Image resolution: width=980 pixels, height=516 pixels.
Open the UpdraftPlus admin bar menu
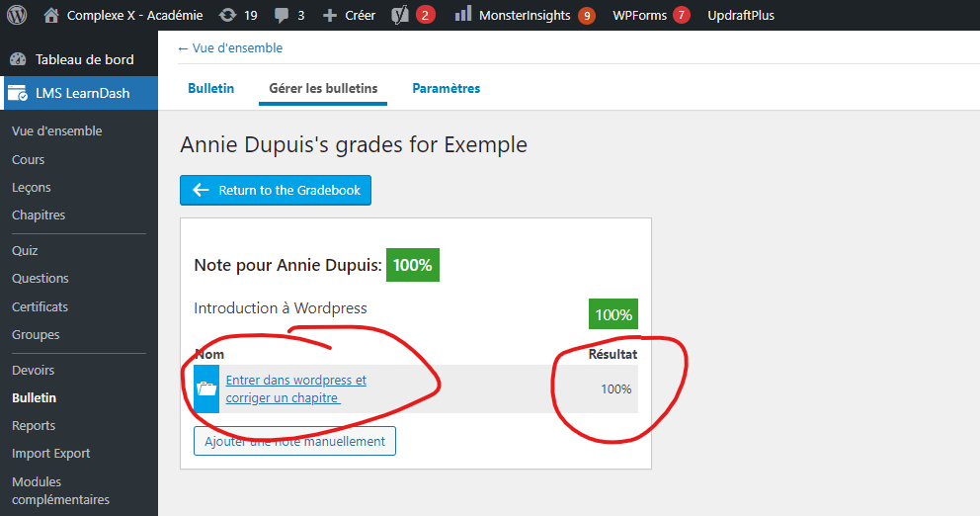tap(741, 15)
